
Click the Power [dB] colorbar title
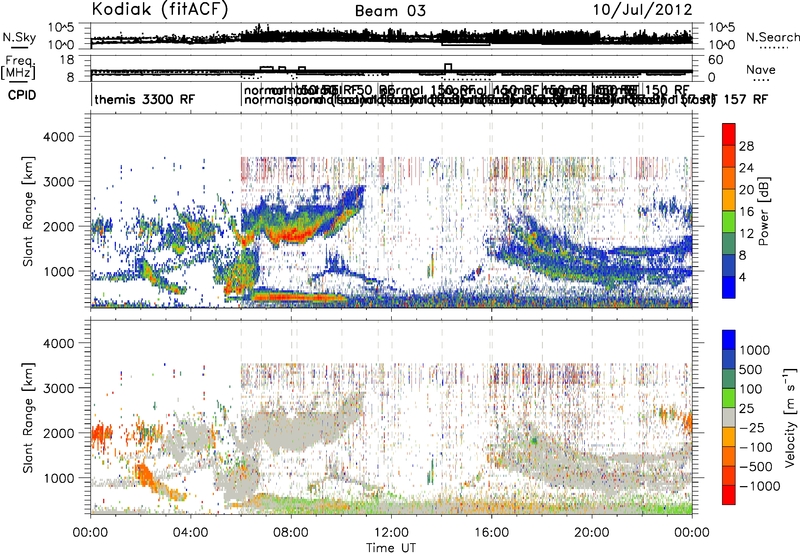coord(763,211)
